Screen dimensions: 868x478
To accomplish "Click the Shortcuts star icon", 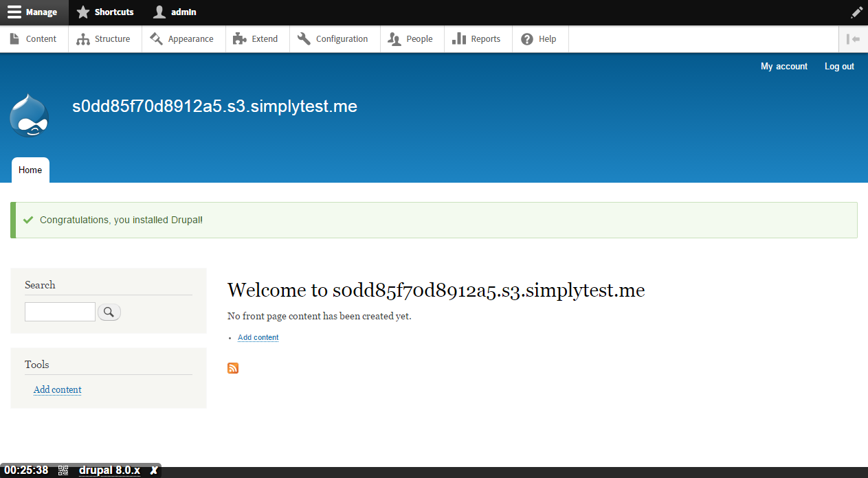I will pyautogui.click(x=82, y=12).
